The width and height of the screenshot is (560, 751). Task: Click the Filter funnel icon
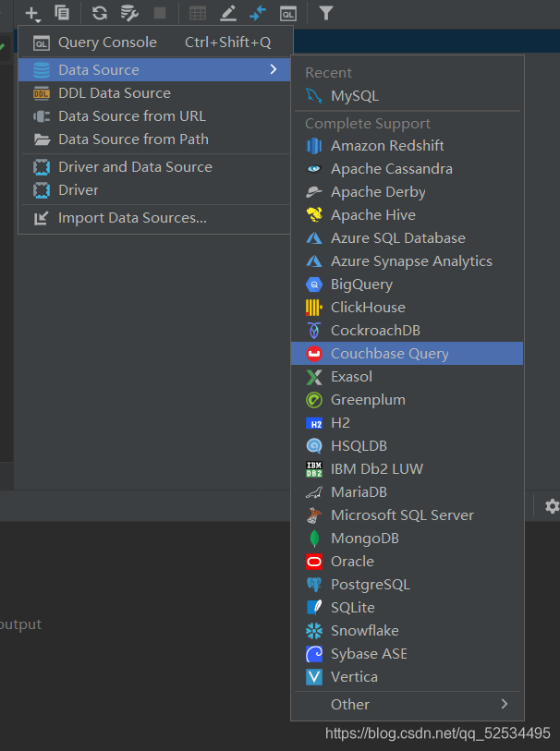(x=326, y=13)
